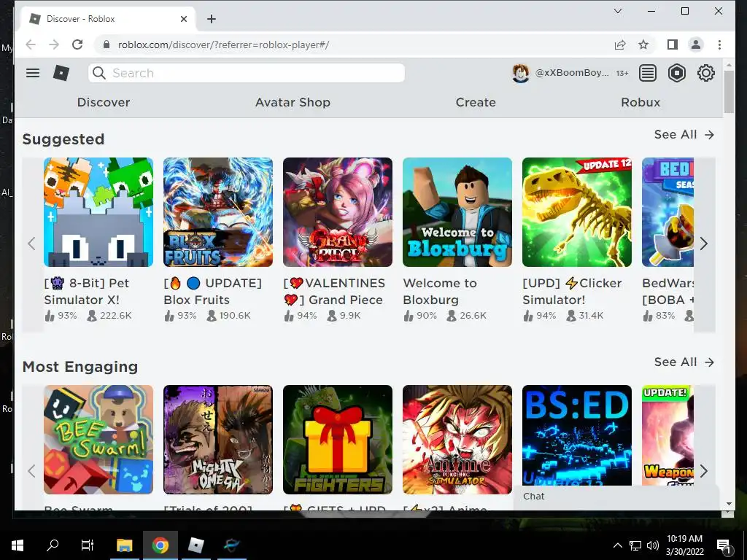Show next Most Engaging games arrow
The height and width of the screenshot is (560, 747).
704,471
